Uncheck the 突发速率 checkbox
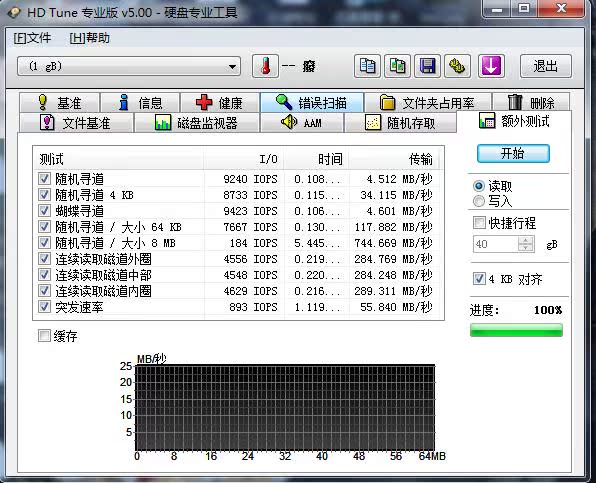This screenshot has height=483, width=596. pos(44,306)
